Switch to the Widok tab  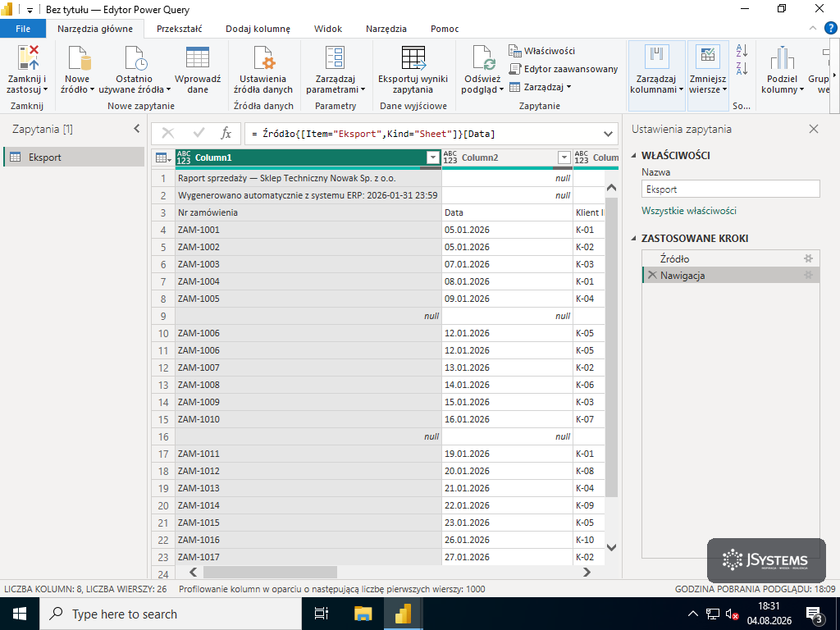[x=328, y=29]
